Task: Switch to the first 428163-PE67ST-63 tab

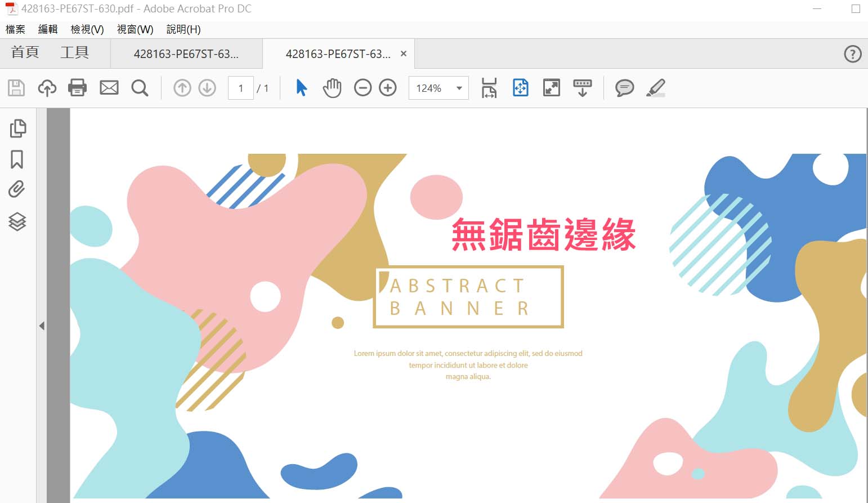Action: pyautogui.click(x=186, y=54)
